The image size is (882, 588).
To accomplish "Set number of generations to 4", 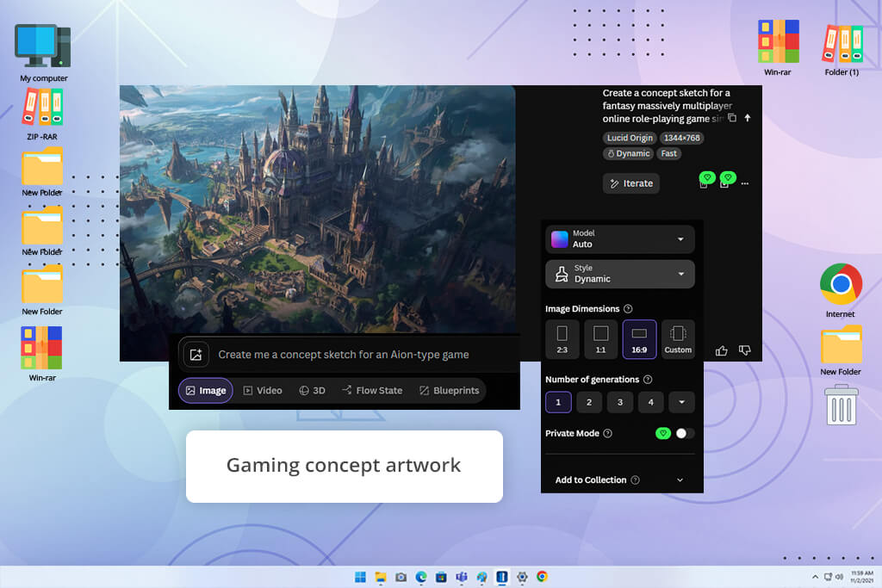I will click(x=651, y=403).
